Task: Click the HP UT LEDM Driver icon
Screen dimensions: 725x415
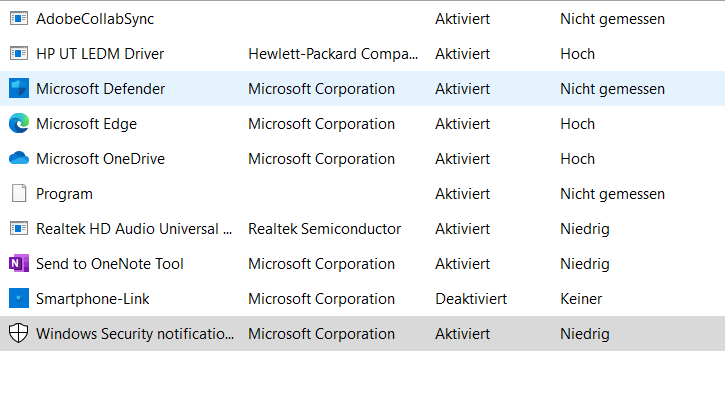Action: pyautogui.click(x=18, y=54)
